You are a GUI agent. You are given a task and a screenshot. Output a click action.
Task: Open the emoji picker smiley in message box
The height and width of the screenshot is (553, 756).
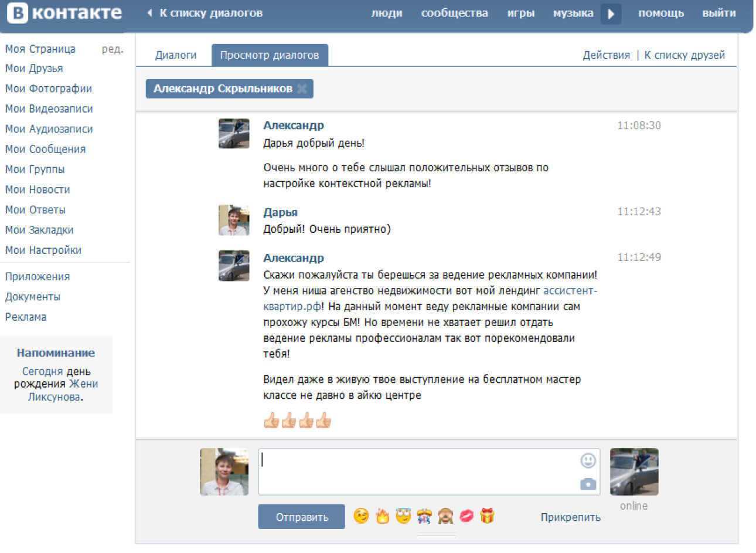[x=588, y=460]
